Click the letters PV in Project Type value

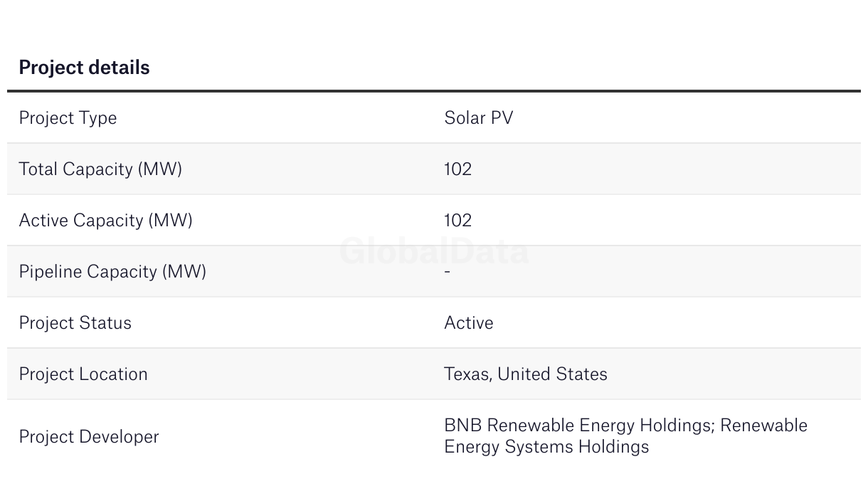502,118
